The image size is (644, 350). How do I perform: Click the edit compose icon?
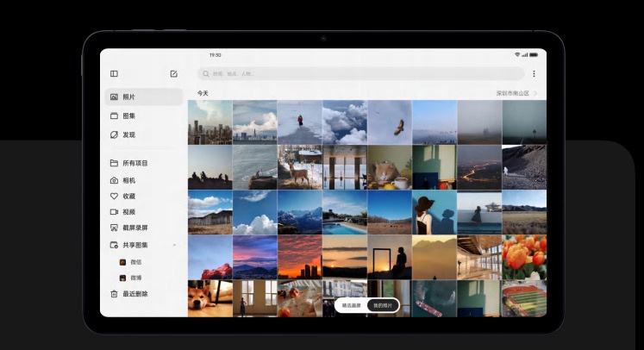pyautogui.click(x=173, y=74)
